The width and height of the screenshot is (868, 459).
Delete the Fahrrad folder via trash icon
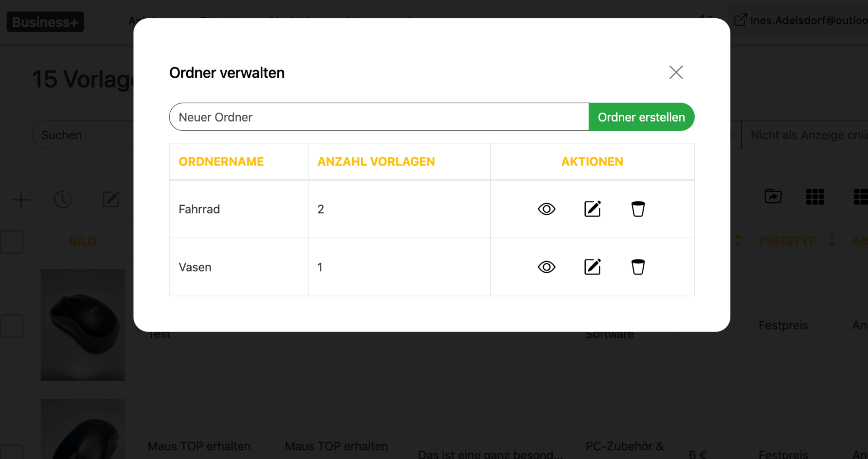[638, 209]
